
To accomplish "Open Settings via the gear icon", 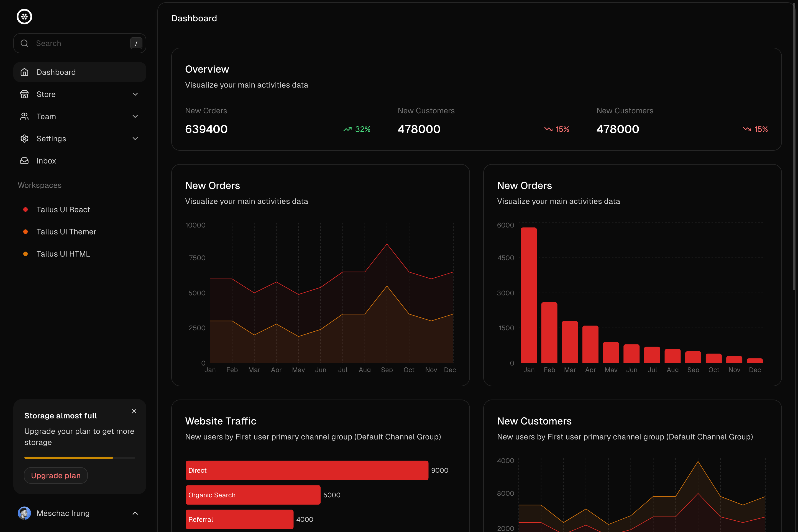I will 24,139.
